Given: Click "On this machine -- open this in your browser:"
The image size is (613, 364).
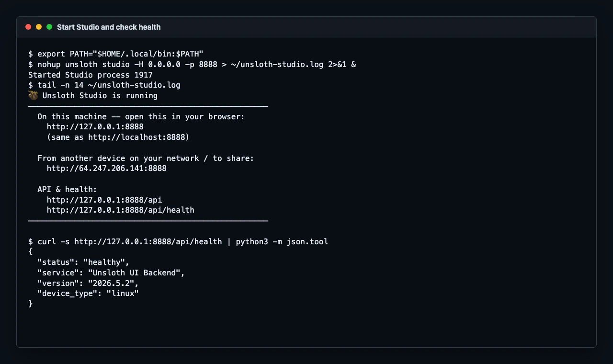Looking at the screenshot, I should [x=141, y=116].
